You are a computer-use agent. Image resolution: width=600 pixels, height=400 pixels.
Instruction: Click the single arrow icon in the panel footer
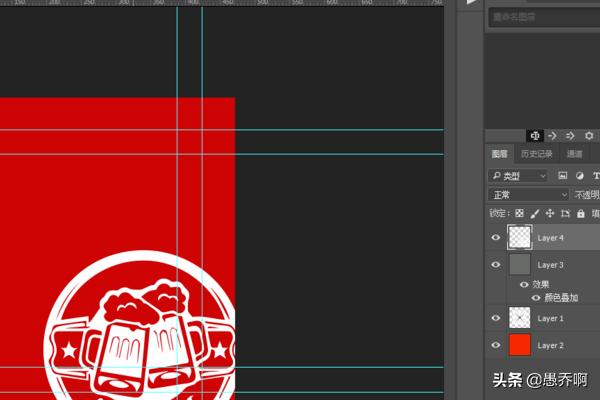(x=552, y=136)
